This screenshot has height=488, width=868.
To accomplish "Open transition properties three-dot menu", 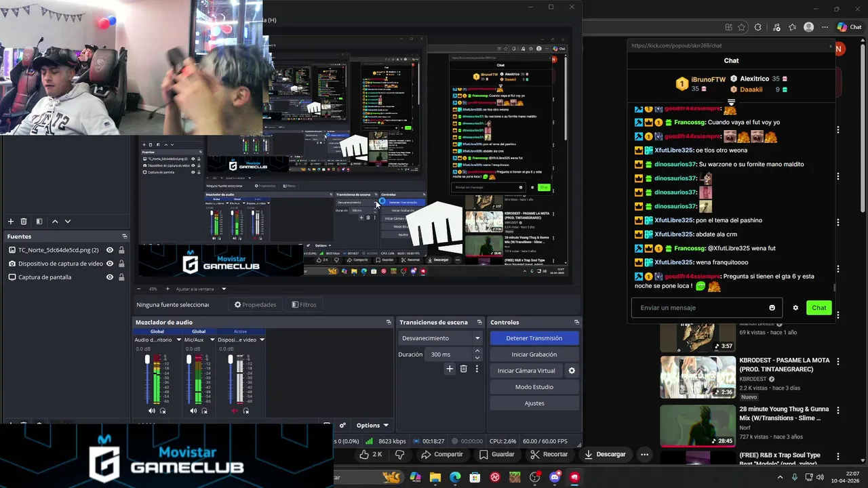I will [x=477, y=369].
